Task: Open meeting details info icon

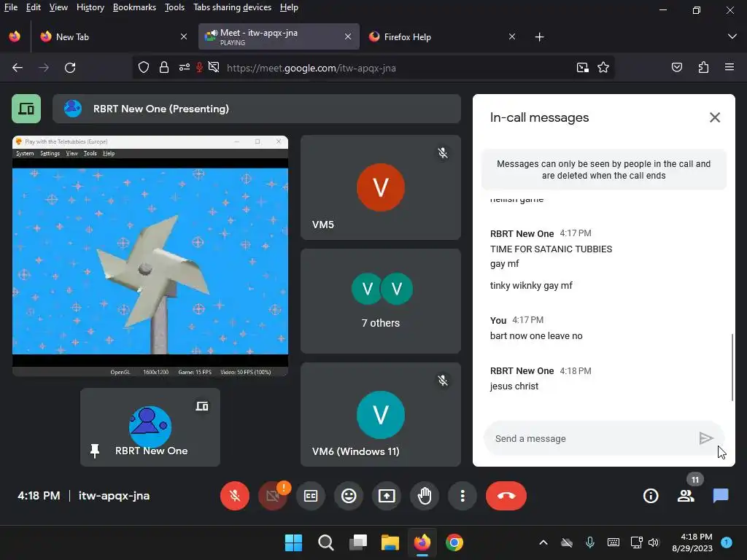Action: 651,496
